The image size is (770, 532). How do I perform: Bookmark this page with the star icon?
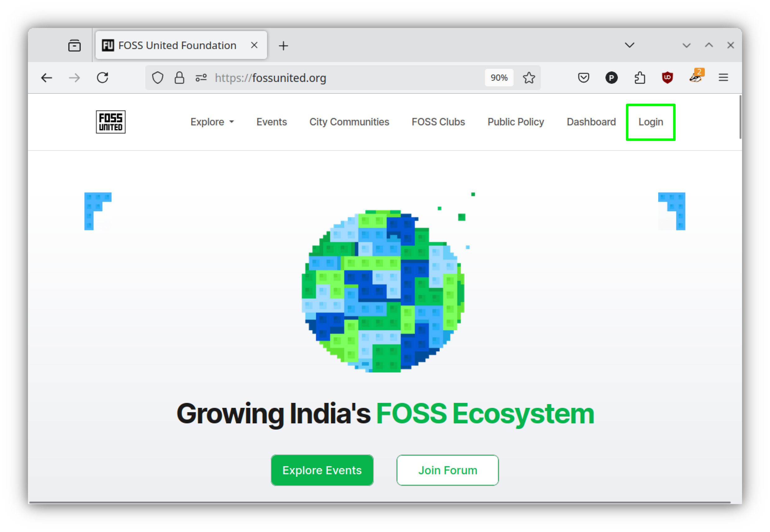coord(528,77)
